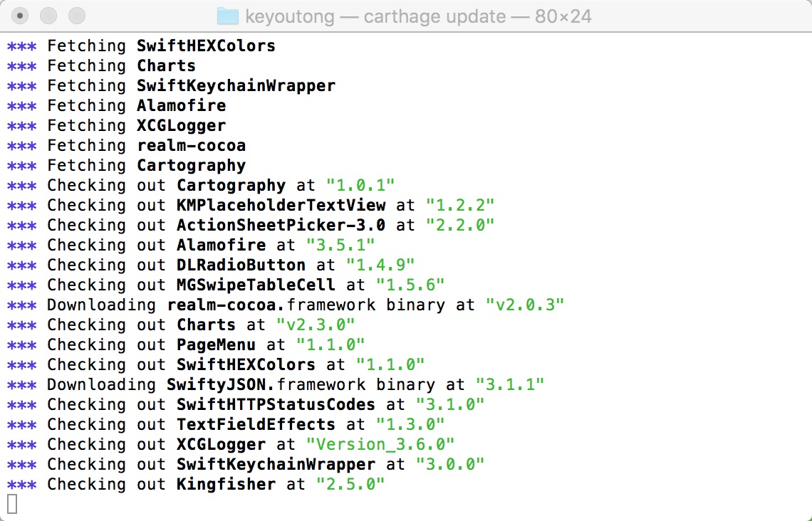Screen dimensions: 812x521
Task: Click the terminal cursor block on the last line
Action: [12, 504]
